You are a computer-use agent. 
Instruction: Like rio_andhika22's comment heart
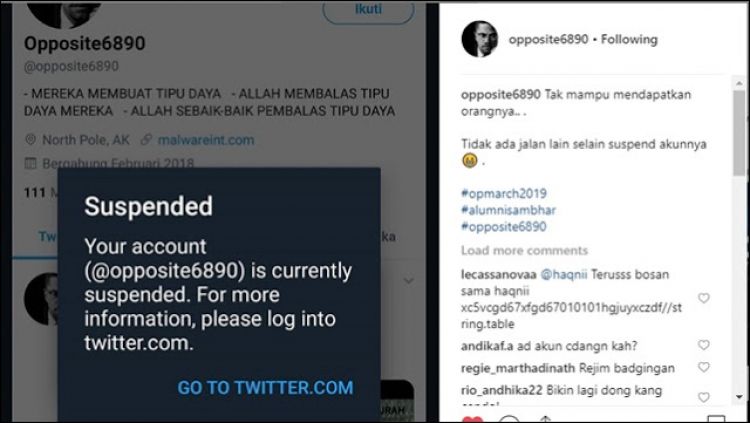pyautogui.click(x=703, y=397)
